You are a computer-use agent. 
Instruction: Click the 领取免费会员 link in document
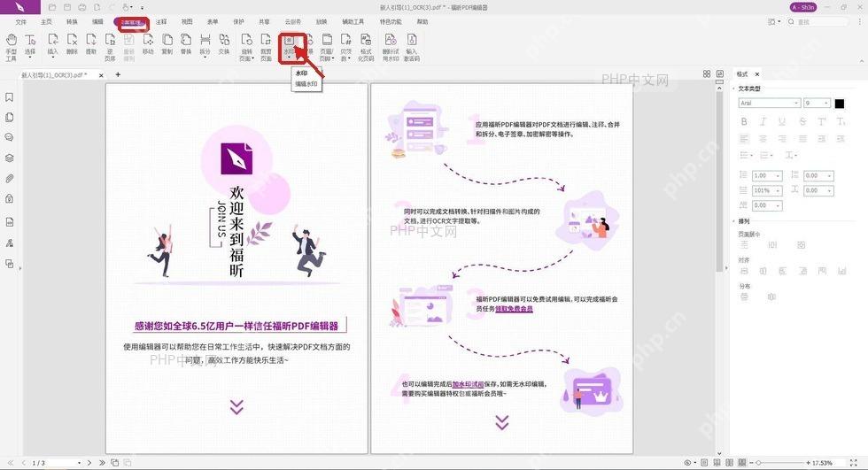click(514, 309)
